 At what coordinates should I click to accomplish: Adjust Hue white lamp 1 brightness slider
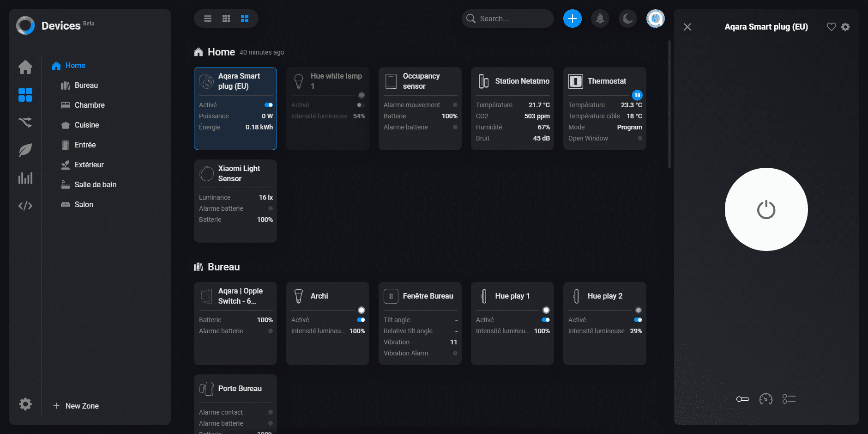pos(362,95)
